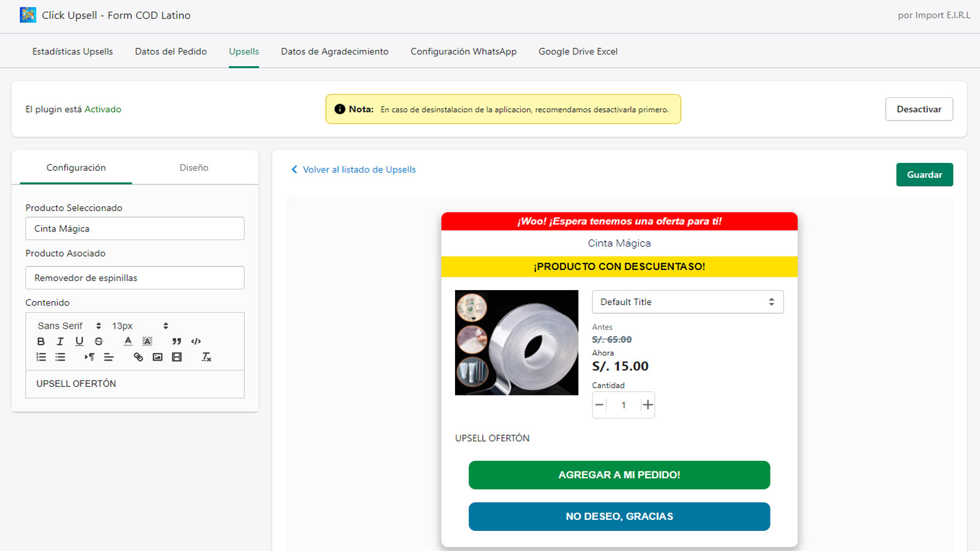Insert a video in the content editor

click(177, 357)
